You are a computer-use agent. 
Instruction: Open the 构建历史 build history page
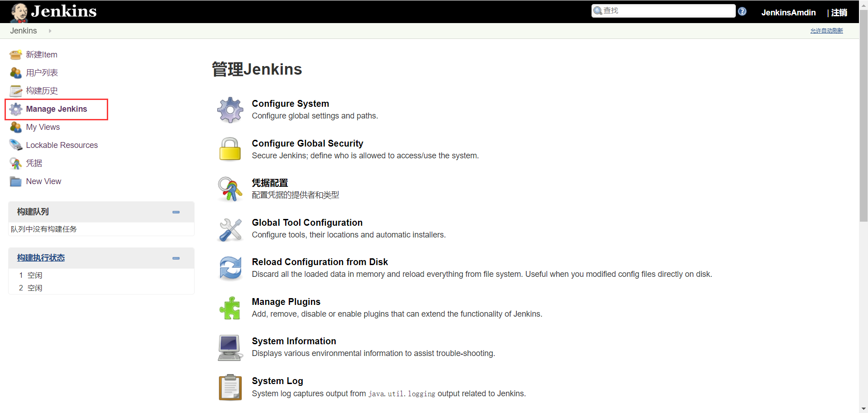42,91
